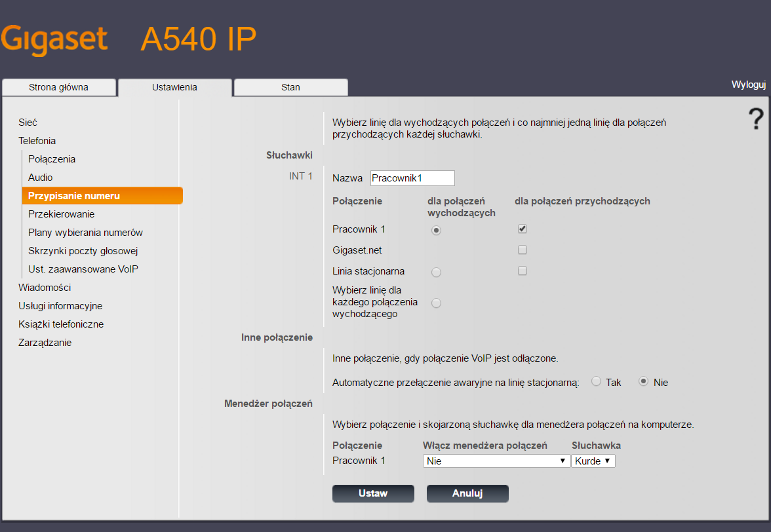Viewport: 771px width, 532px height.
Task: Click the Gigaset.net connection label
Action: tap(357, 250)
